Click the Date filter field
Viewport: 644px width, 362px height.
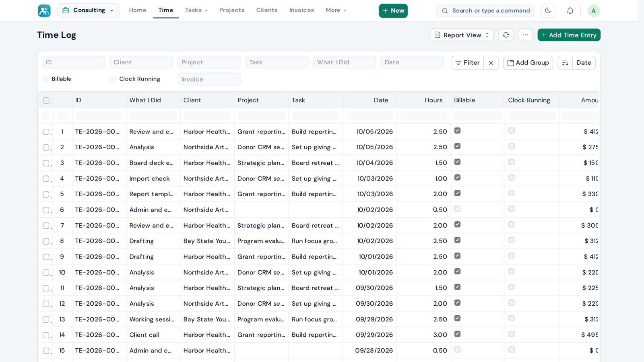[412, 62]
